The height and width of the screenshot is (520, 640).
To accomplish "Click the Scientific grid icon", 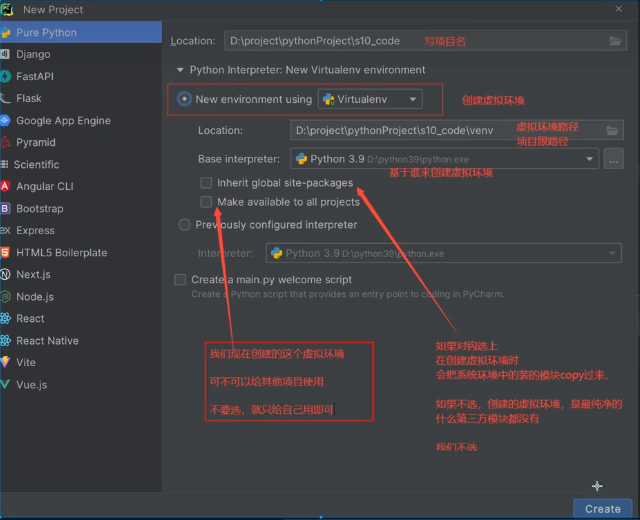I will click(x=4, y=164).
